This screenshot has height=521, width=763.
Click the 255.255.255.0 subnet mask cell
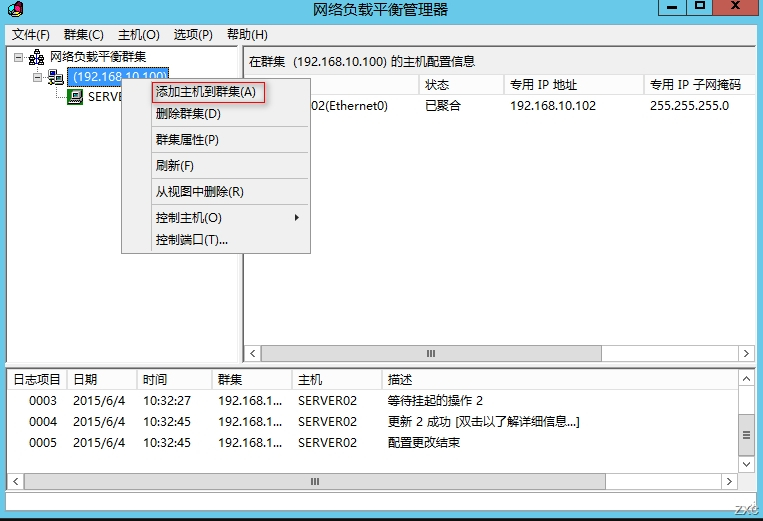coord(689,106)
